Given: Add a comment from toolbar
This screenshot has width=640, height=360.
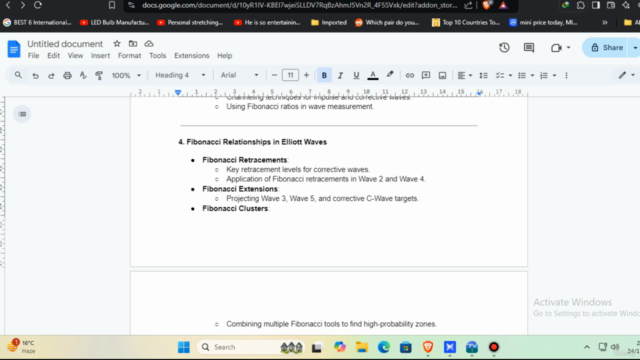Looking at the screenshot, I should (426, 76).
